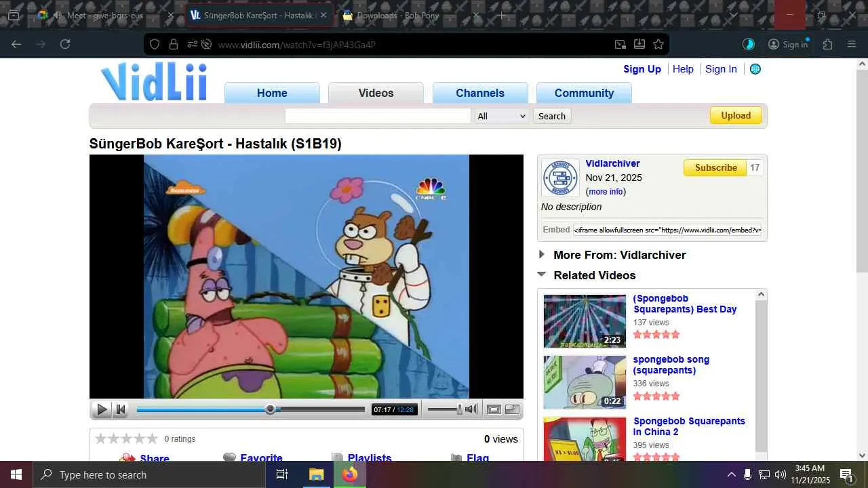
Task: Click the shield tracking protection icon
Action: (155, 44)
